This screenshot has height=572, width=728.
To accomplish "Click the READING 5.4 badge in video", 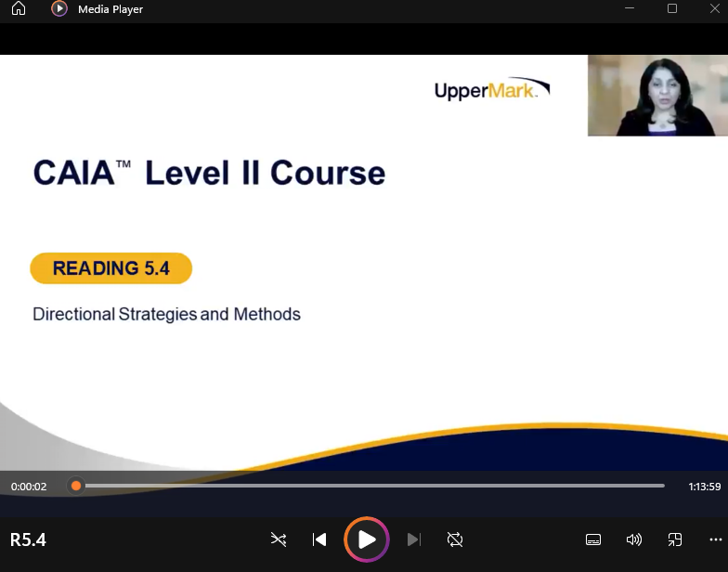I will tap(111, 268).
